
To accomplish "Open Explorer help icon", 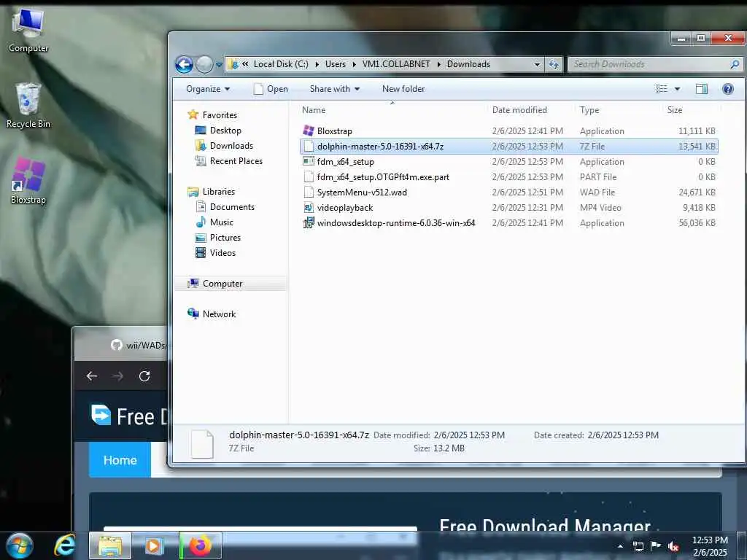I will [727, 89].
